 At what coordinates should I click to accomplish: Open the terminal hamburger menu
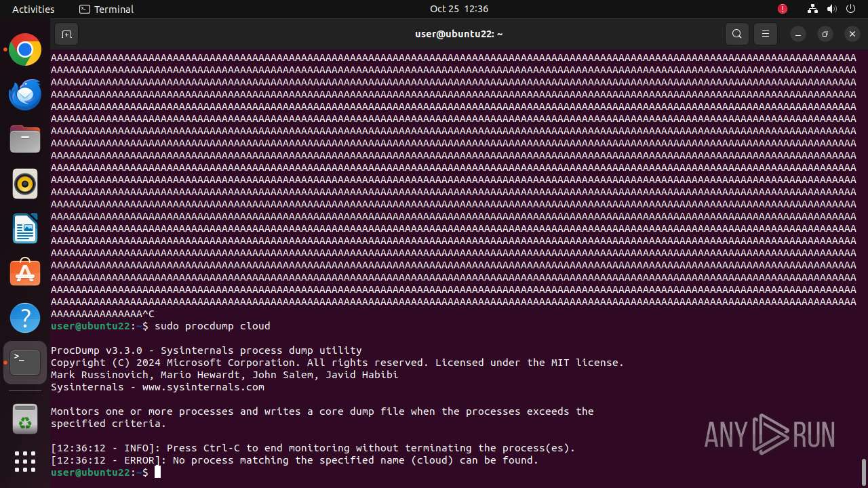click(766, 34)
